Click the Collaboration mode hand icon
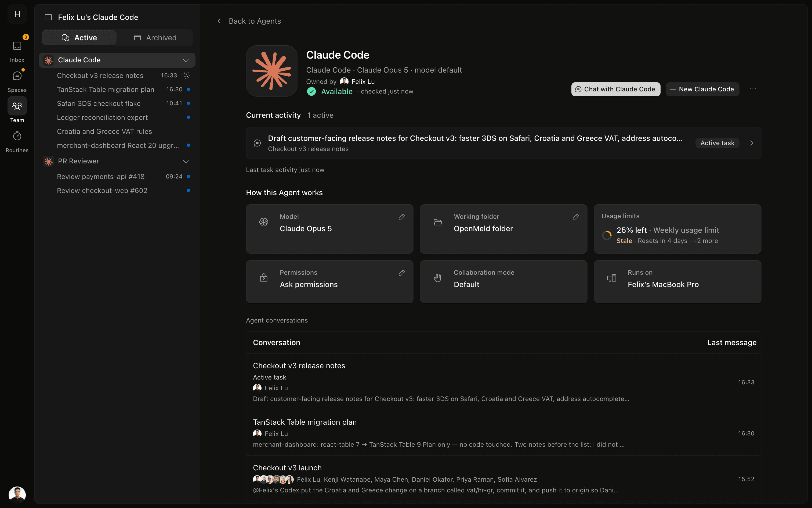The width and height of the screenshot is (812, 508). coord(437,278)
